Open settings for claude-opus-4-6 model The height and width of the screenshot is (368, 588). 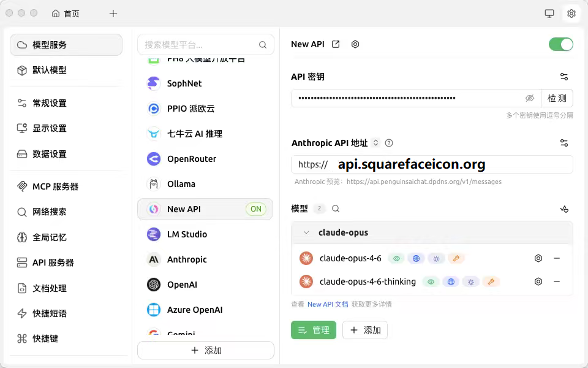click(x=538, y=258)
